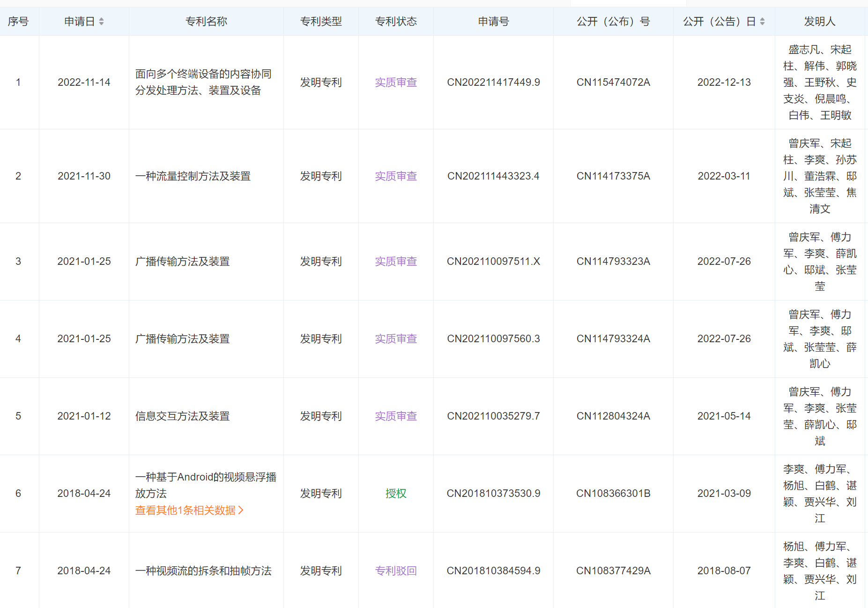Open 广播传输方法及装置 in row 4
This screenshot has height=608, width=868.
click(183, 339)
